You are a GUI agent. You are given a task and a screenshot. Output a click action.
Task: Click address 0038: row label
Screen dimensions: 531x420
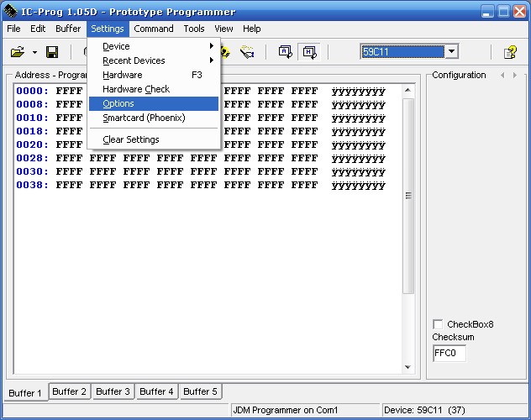(32, 185)
